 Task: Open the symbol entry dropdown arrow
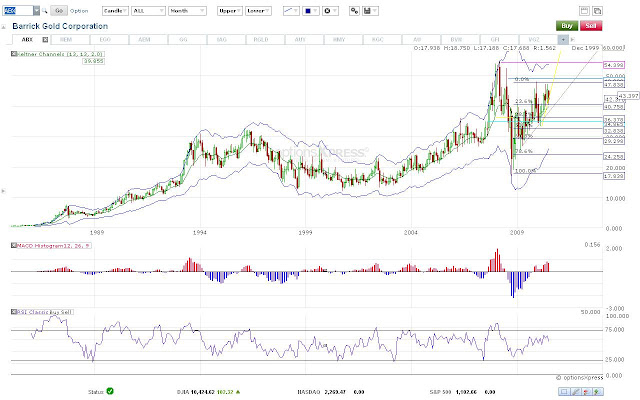tap(36, 11)
